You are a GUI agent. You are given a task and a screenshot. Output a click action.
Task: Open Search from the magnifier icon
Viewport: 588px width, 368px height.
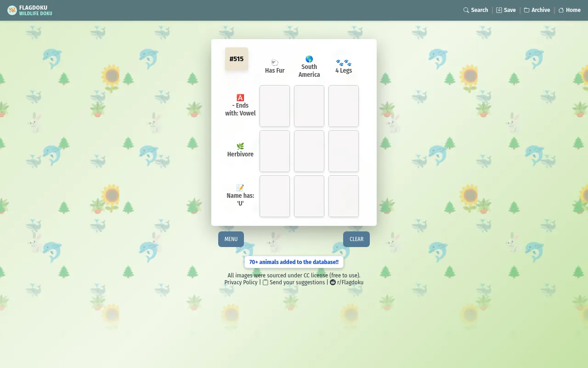[466, 10]
